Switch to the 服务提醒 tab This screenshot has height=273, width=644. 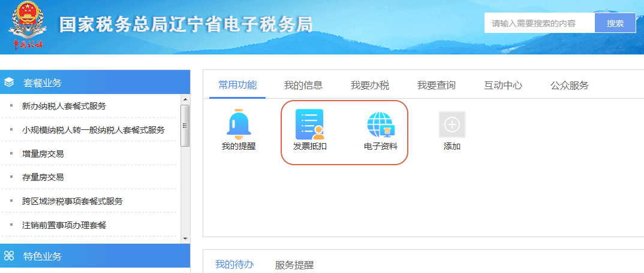coord(294,265)
